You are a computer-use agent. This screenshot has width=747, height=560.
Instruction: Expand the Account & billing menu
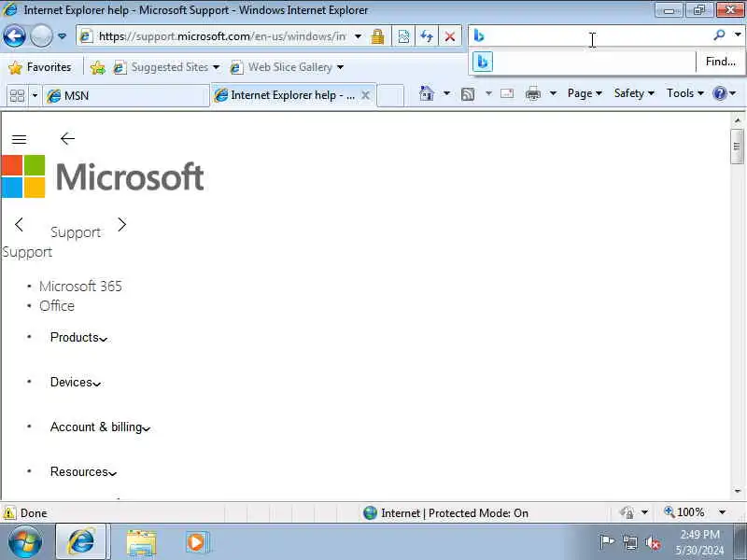pos(100,427)
